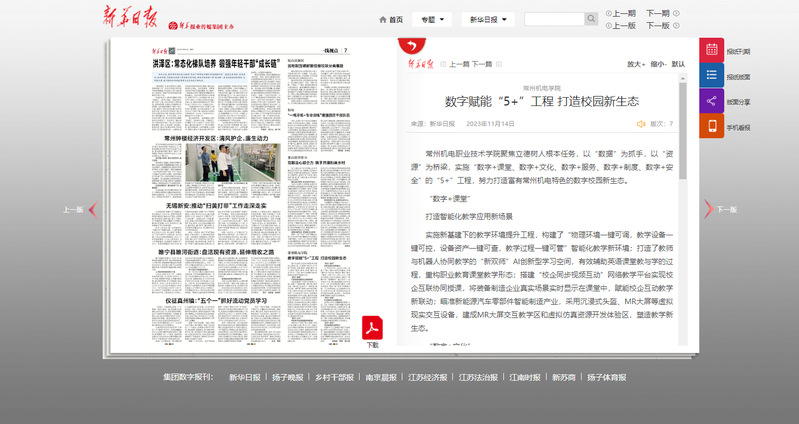Click headline 常州钟楼经济开发区:清风护企
The height and width of the screenshot is (424, 799).
(x=216, y=138)
